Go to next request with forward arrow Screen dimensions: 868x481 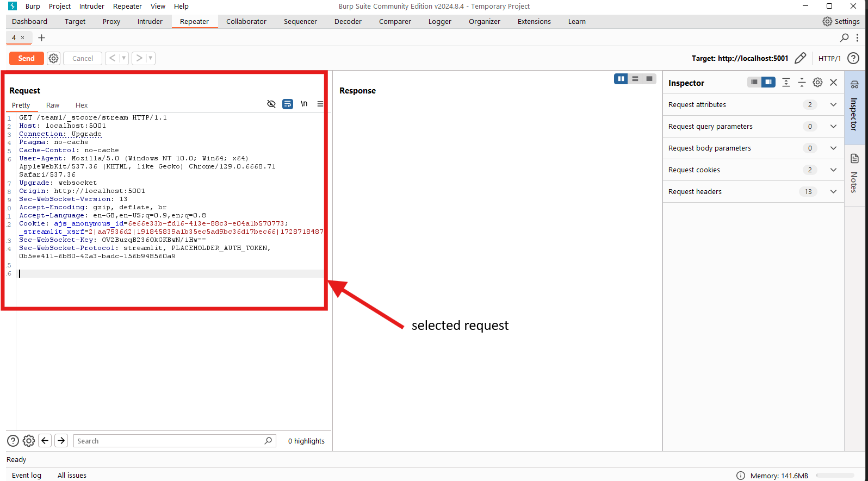pos(139,58)
